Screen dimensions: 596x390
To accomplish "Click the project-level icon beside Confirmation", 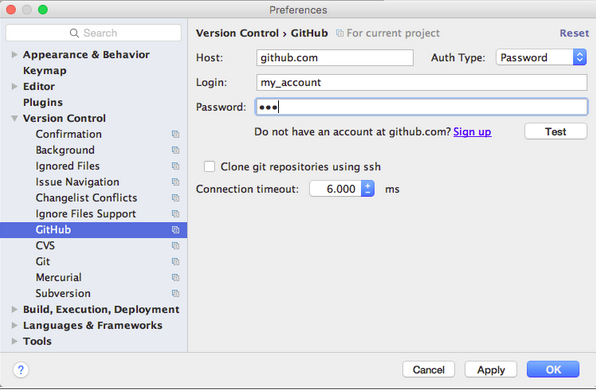I will [x=175, y=134].
